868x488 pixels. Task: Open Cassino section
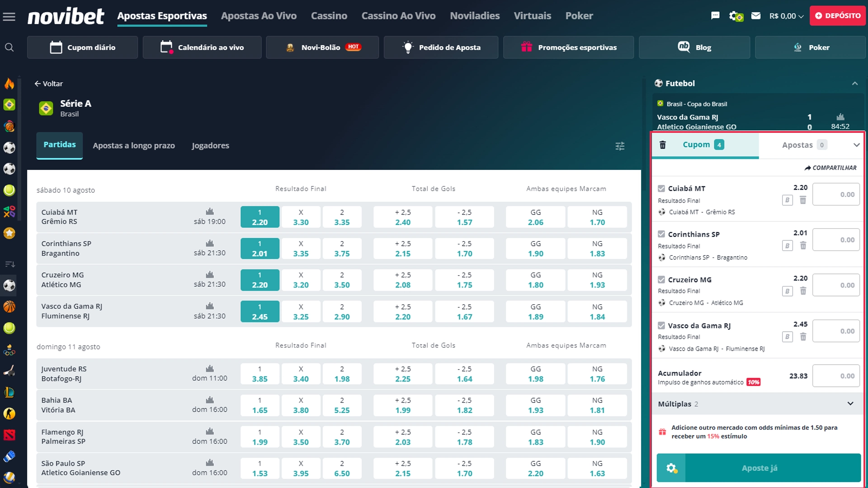point(329,16)
